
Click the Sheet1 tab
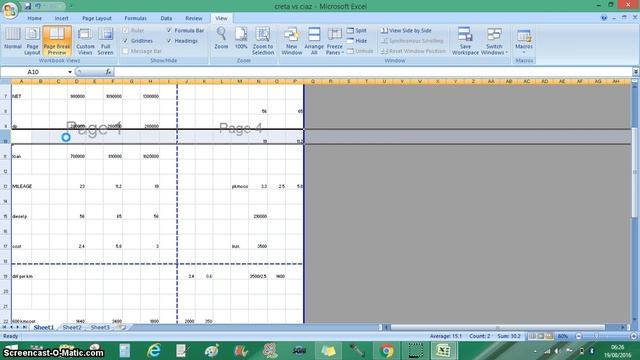tap(44, 327)
